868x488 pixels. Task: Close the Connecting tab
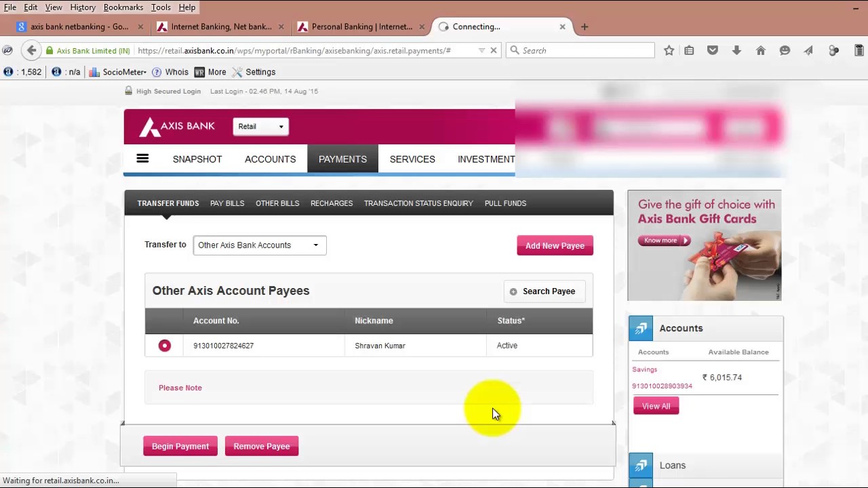point(562,26)
